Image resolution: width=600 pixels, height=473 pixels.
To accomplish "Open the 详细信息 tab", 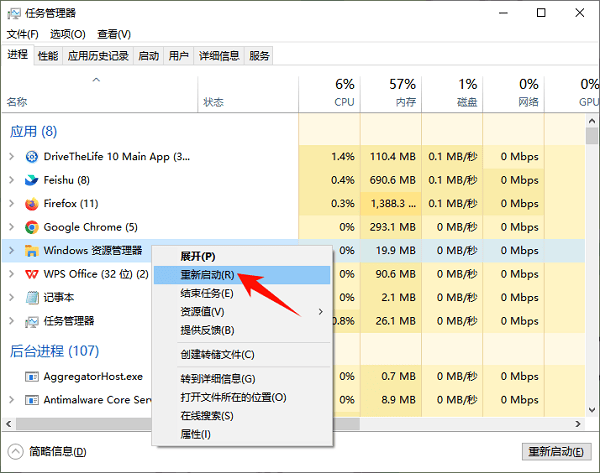I will 218,56.
